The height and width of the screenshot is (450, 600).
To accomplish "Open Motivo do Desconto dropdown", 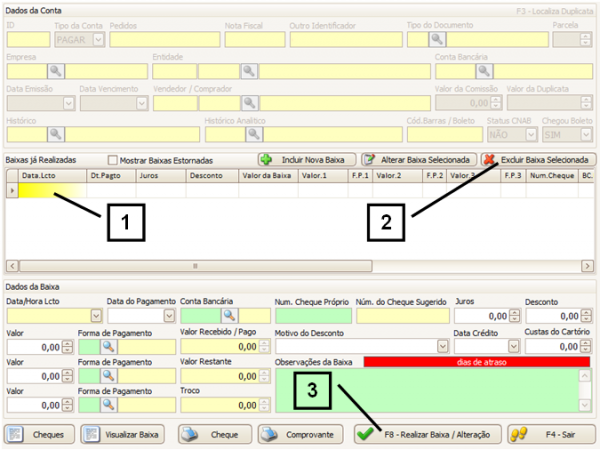I will [x=442, y=346].
